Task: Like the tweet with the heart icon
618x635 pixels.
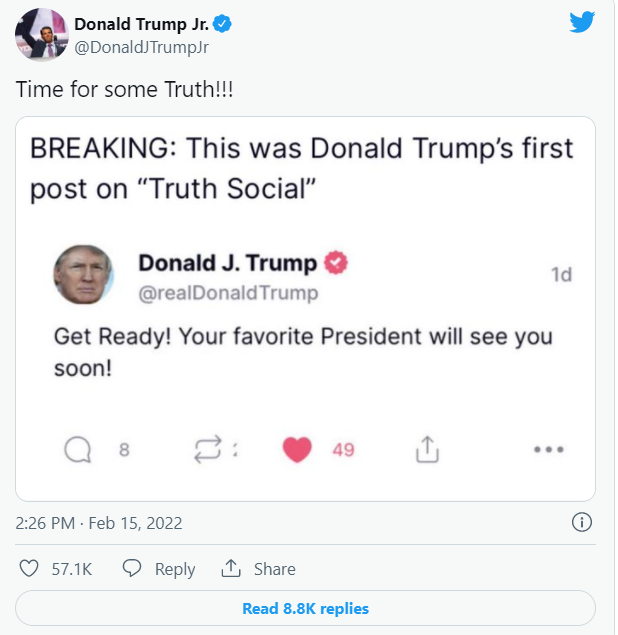Action: [x=29, y=568]
